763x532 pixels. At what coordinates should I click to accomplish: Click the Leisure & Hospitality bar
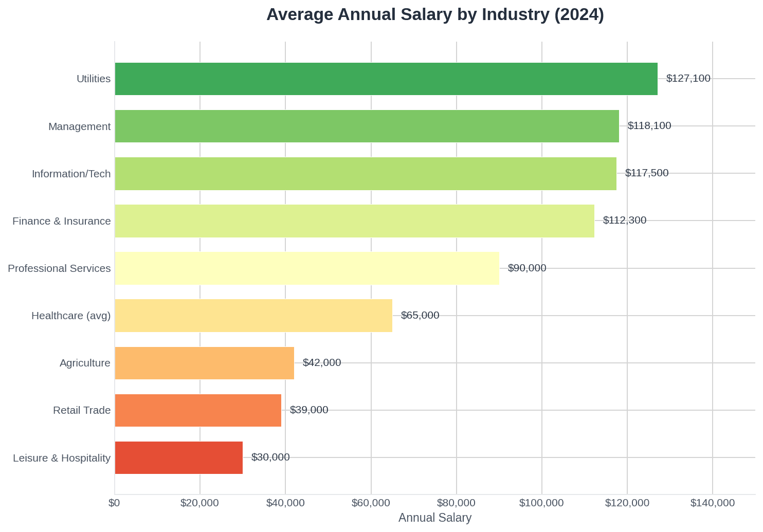[179, 457]
